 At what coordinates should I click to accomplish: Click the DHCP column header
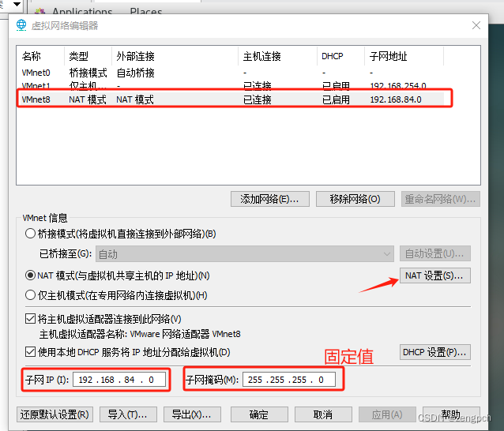[340, 56]
